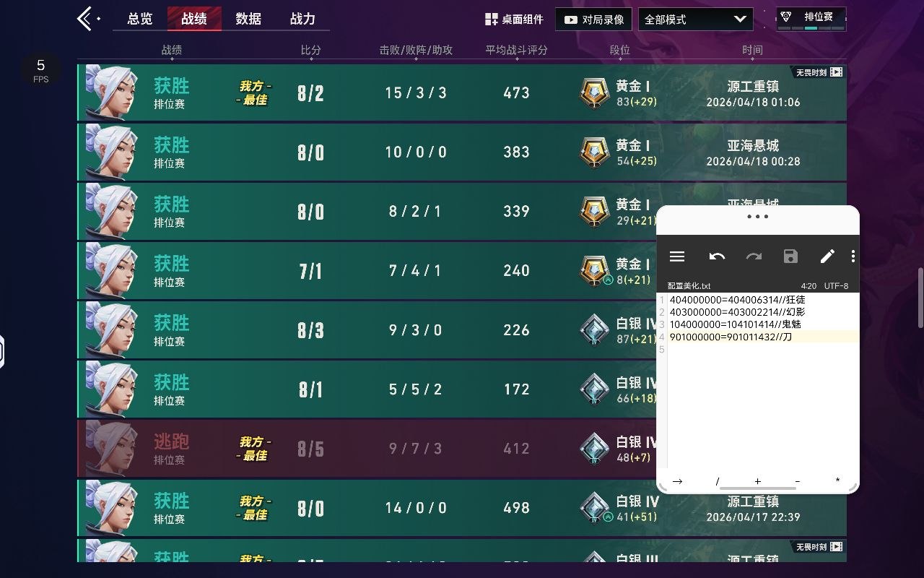Open the 逃跑 match record row

367,449
